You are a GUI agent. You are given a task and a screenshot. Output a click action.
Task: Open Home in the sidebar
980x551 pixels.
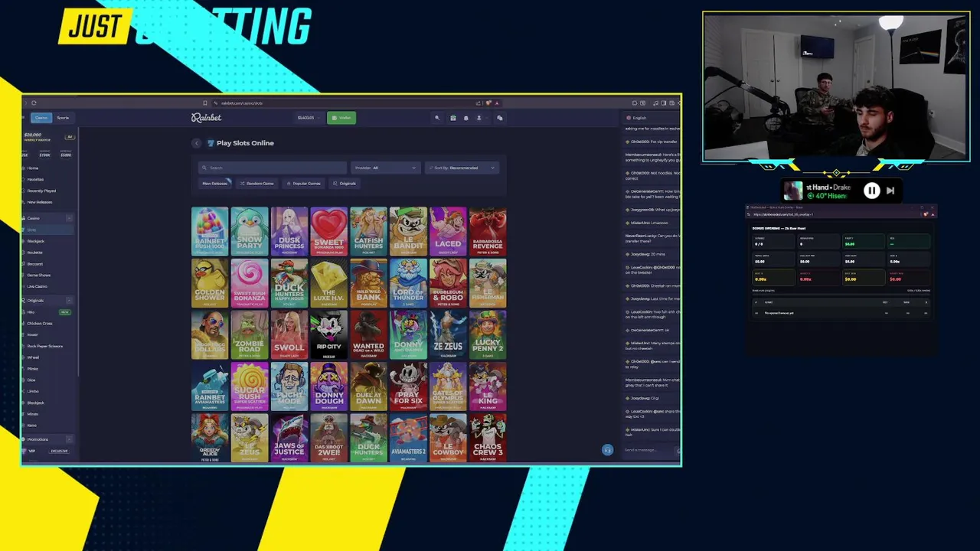point(33,168)
